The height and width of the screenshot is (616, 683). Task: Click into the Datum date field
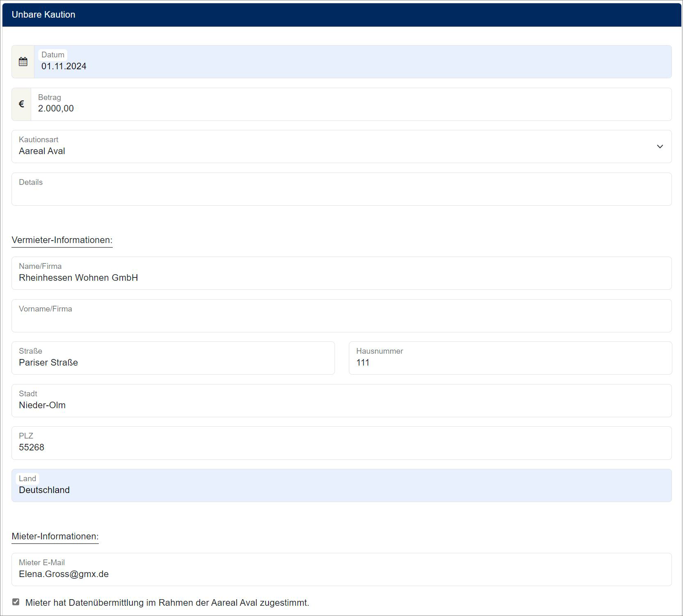pyautogui.click(x=353, y=66)
